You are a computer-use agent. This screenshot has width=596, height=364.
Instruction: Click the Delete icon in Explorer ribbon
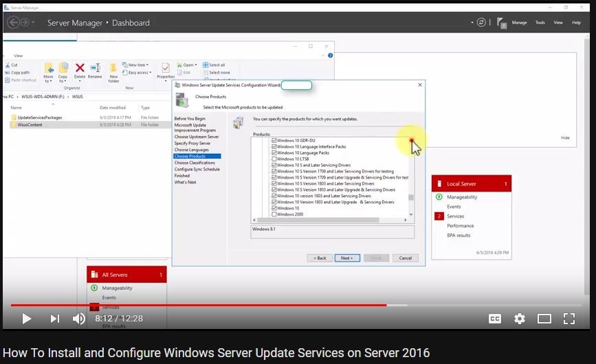(x=80, y=69)
